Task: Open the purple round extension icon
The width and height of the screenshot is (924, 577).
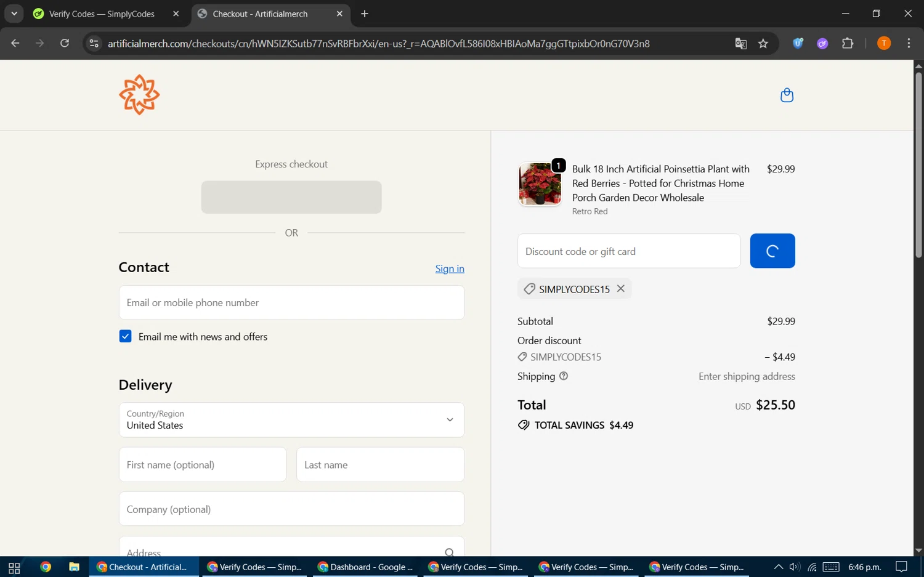Action: 822,43
